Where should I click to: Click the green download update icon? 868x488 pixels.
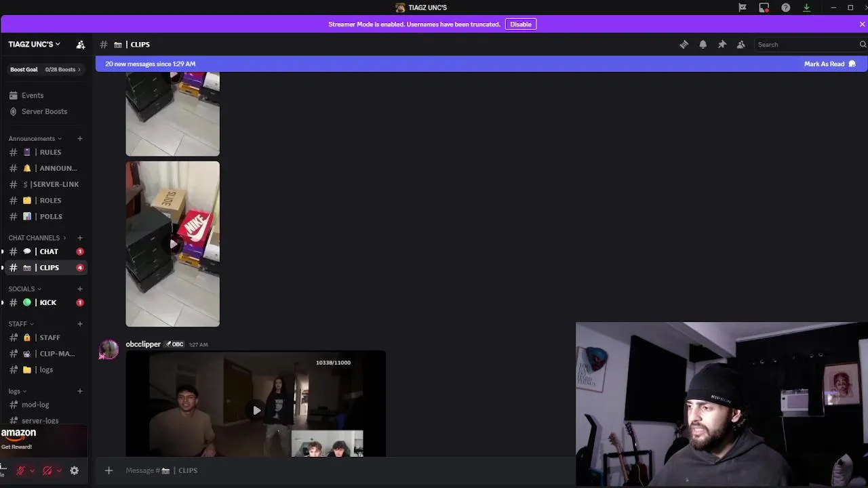(x=806, y=7)
